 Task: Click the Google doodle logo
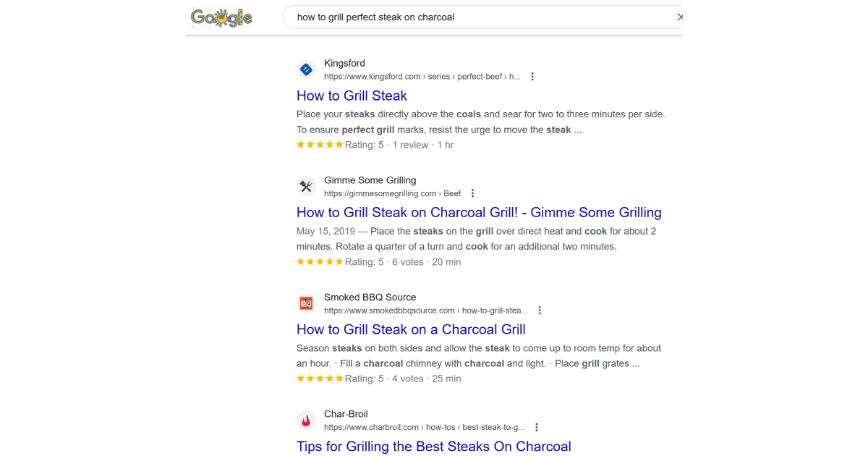point(221,17)
